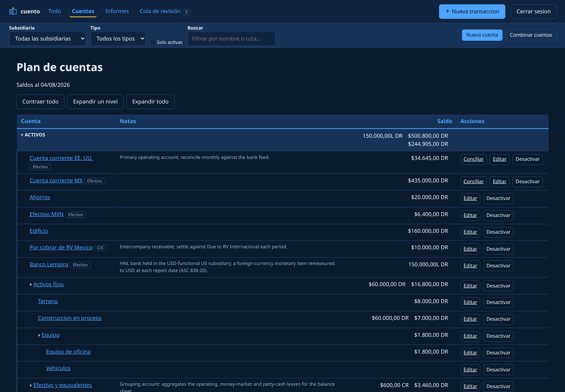Open Efectivo MXN account link

(x=47, y=214)
